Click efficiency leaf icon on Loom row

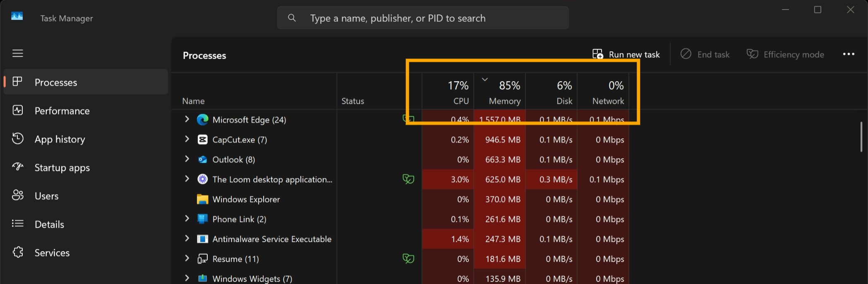pyautogui.click(x=408, y=179)
